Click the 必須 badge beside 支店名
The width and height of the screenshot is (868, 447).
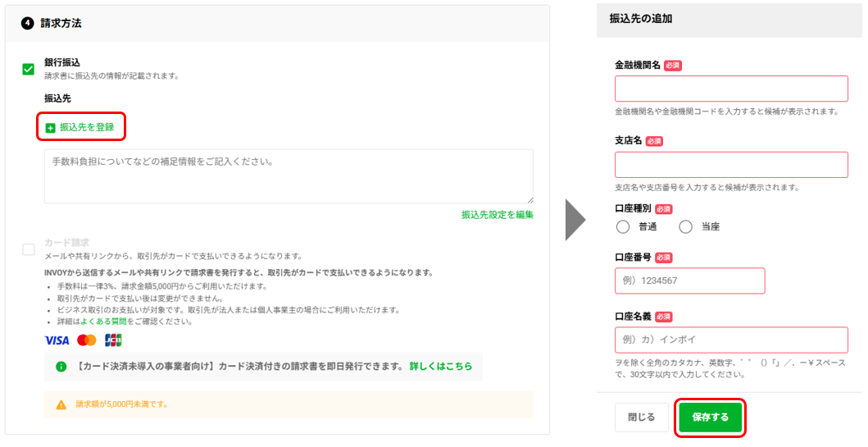[x=654, y=141]
